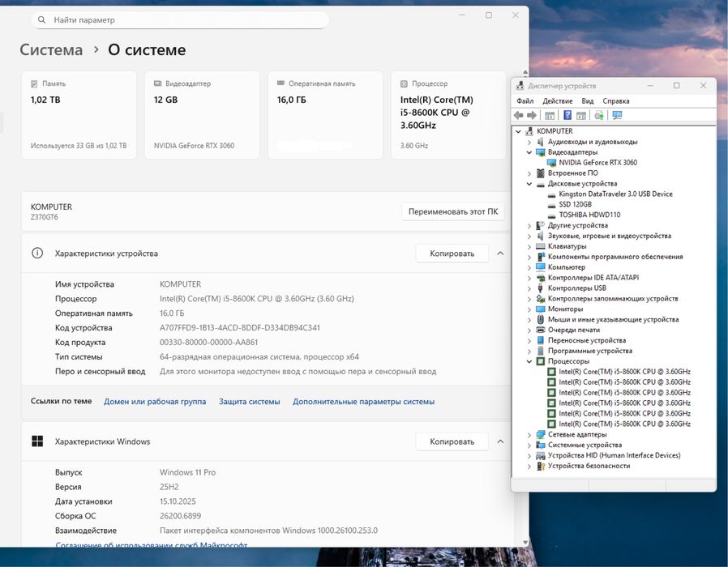Click build number 26200.6899
This screenshot has height=567, width=728.
pos(180,516)
